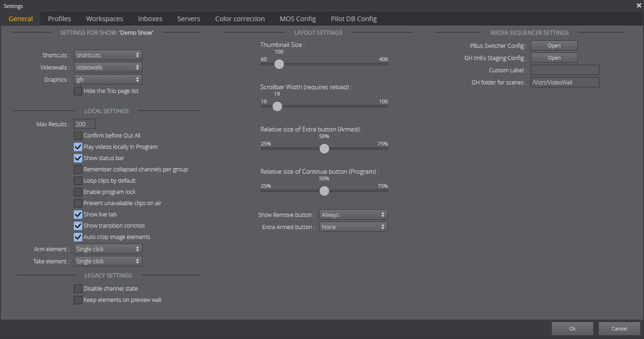Check Prevent unavailable clips on air
This screenshot has width=644, height=339.
tap(78, 203)
